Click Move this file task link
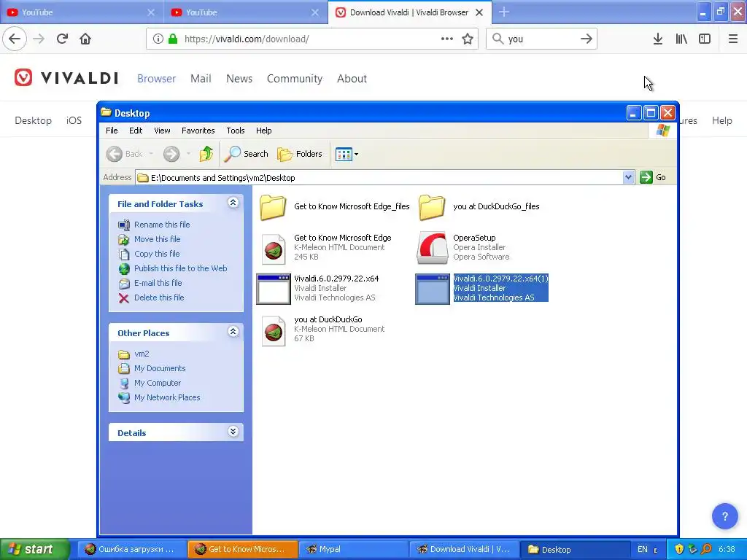747x560 pixels. click(x=158, y=239)
